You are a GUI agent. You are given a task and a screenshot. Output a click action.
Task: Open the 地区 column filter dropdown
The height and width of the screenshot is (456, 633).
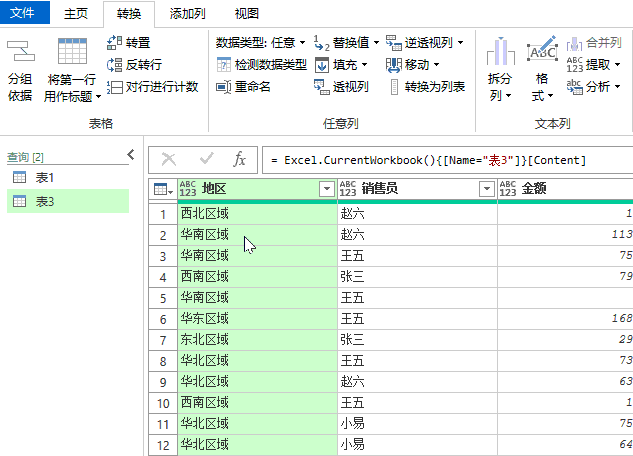pos(327,188)
